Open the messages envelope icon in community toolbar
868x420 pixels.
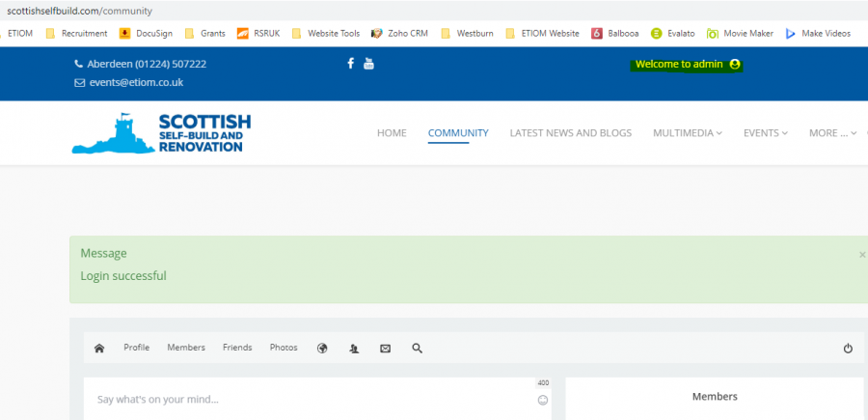385,348
